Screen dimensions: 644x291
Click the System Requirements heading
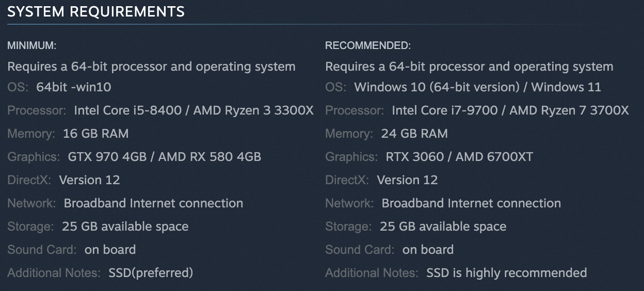pos(95,12)
